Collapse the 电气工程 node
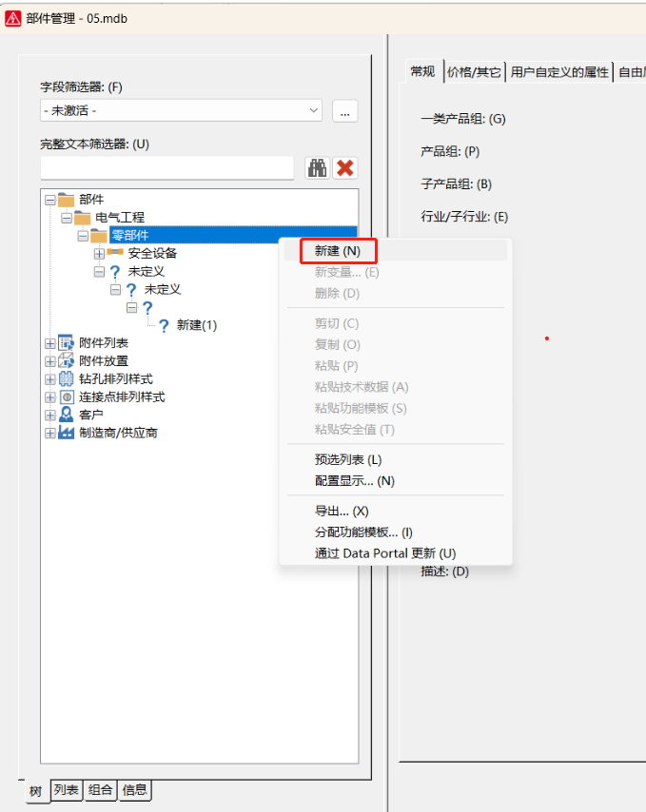Screen dimensions: 646x812 (67, 218)
